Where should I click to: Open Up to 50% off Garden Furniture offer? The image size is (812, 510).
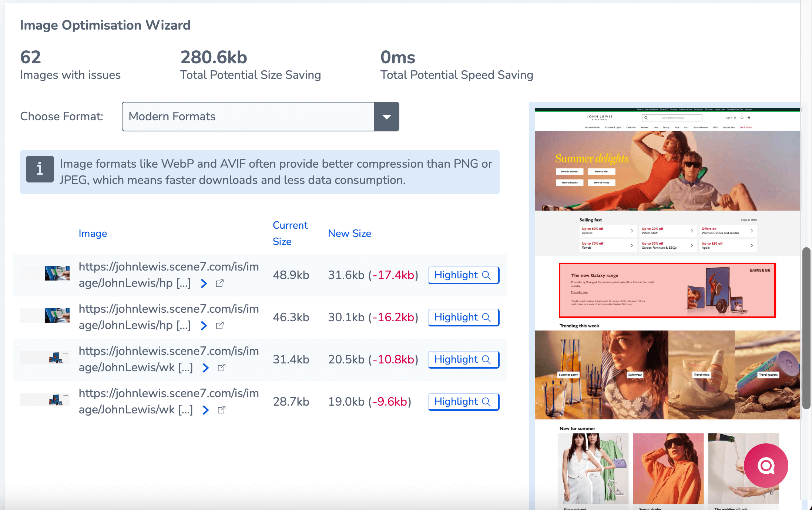(x=668, y=245)
